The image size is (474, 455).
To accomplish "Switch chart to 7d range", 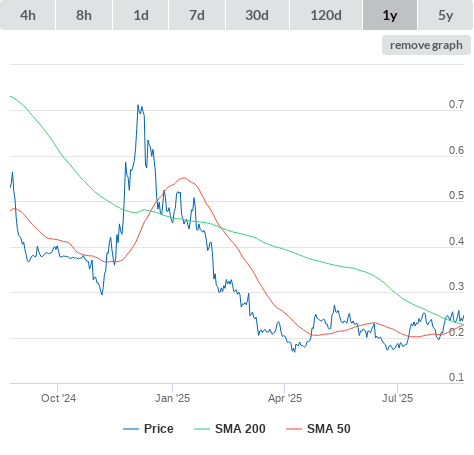I will click(197, 15).
